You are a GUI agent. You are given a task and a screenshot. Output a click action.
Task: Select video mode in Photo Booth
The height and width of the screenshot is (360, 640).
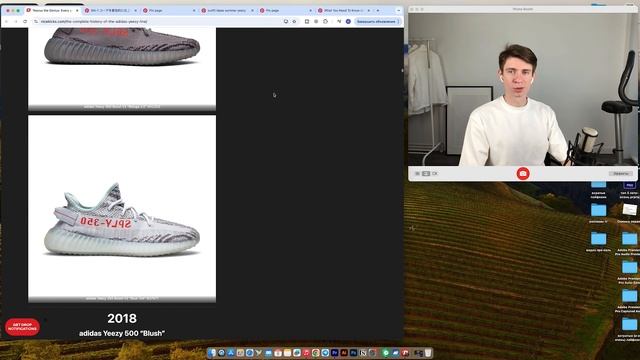pos(435,173)
